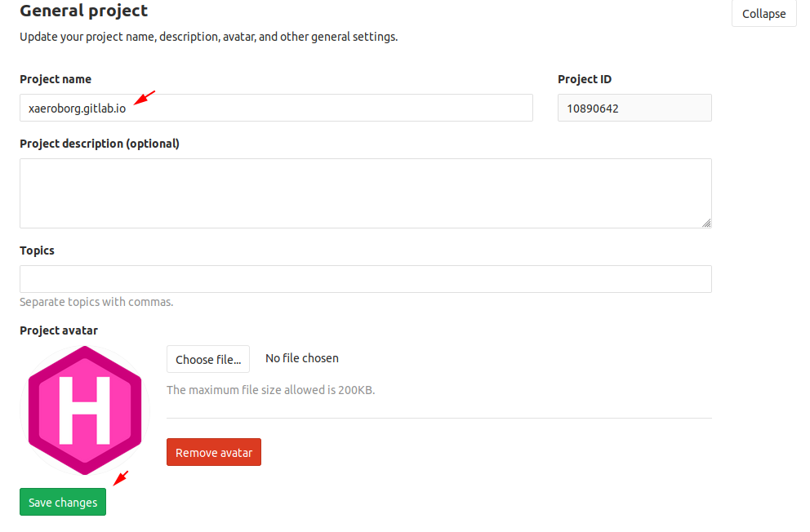Click the "Project name" label
Image resolution: width=810 pixels, height=532 pixels.
[56, 79]
